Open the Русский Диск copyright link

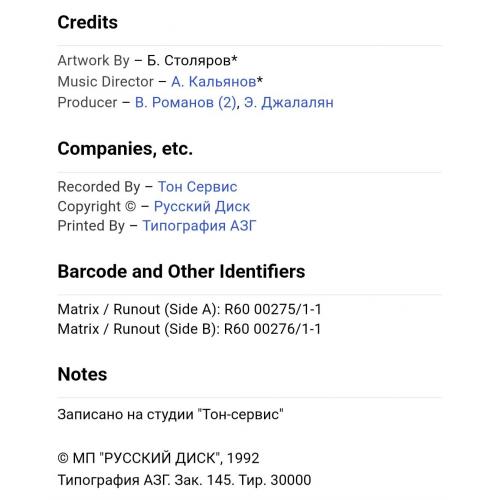pyautogui.click(x=202, y=207)
